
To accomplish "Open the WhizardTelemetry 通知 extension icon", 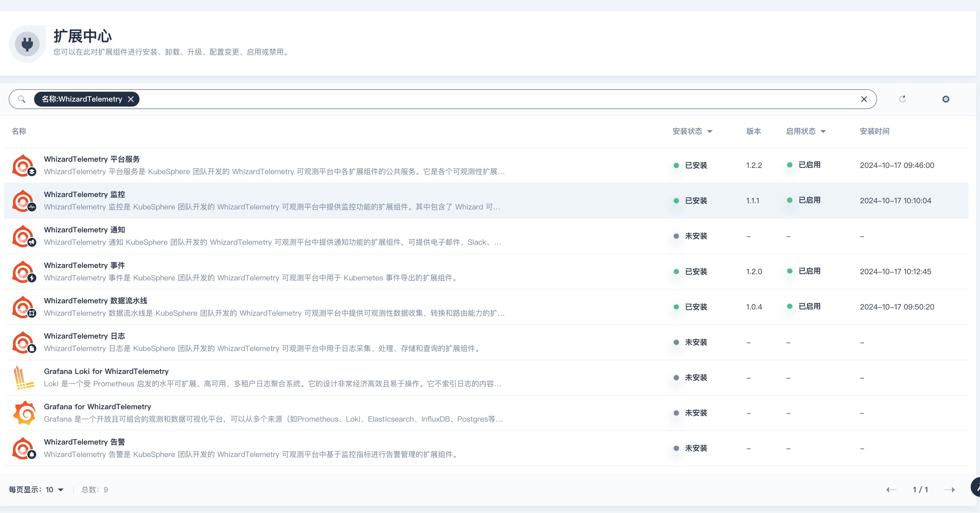I will (x=24, y=236).
